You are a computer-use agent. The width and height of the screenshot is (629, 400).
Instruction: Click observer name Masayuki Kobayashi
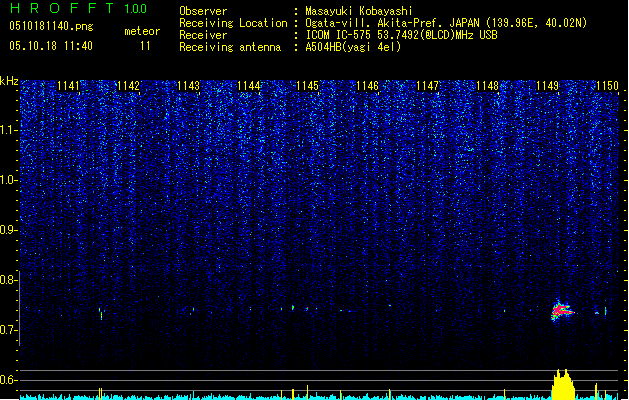click(x=359, y=11)
